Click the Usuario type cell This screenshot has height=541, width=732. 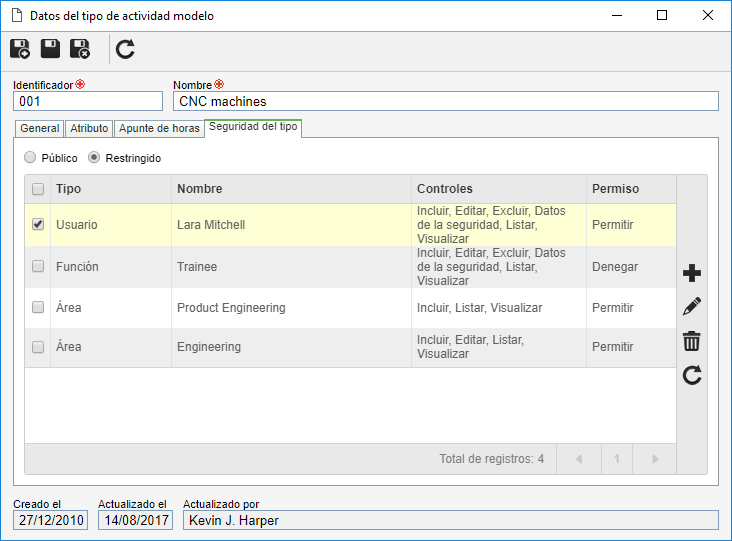111,225
